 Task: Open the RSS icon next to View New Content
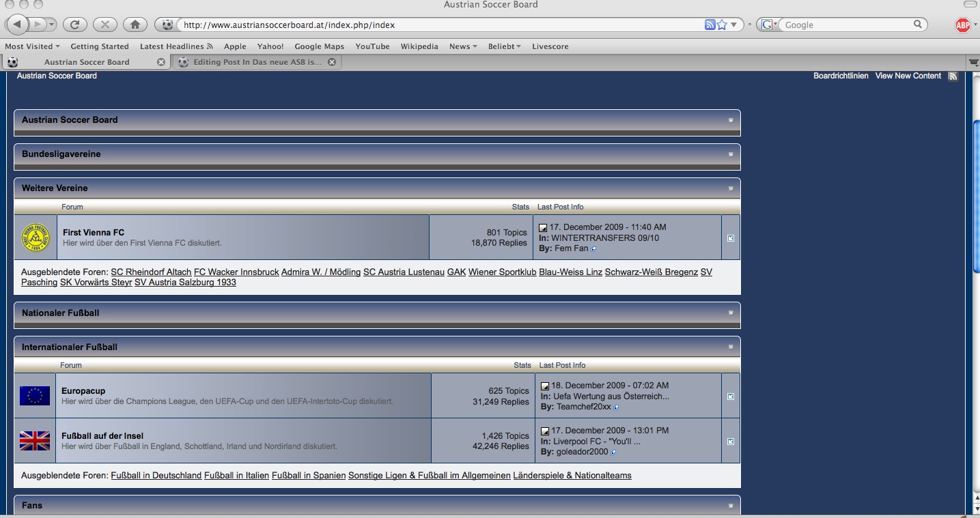pos(953,76)
